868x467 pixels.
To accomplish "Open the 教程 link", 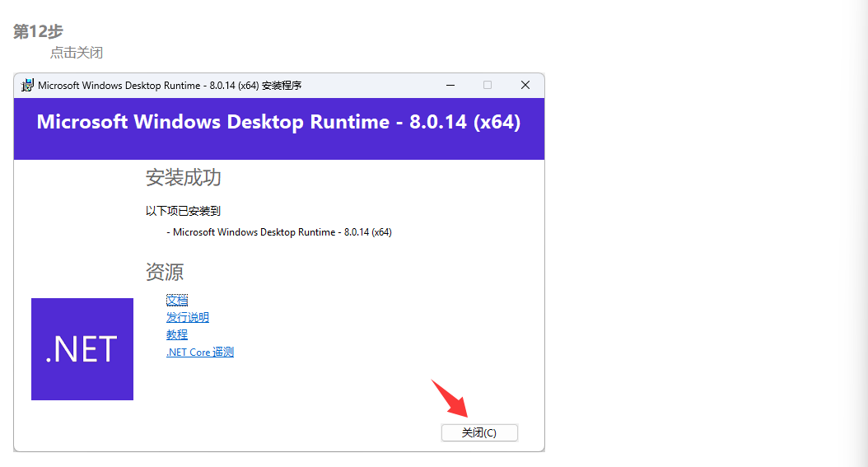I will pos(177,334).
